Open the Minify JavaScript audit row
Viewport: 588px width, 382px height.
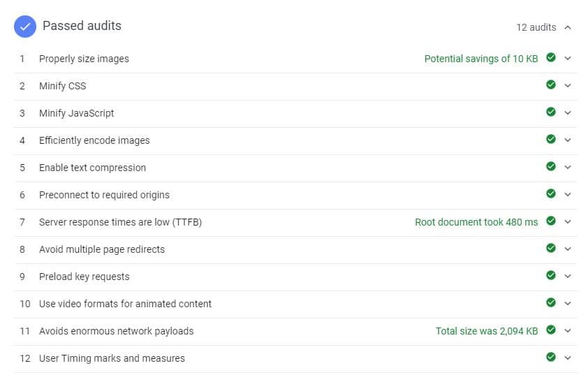click(295, 114)
